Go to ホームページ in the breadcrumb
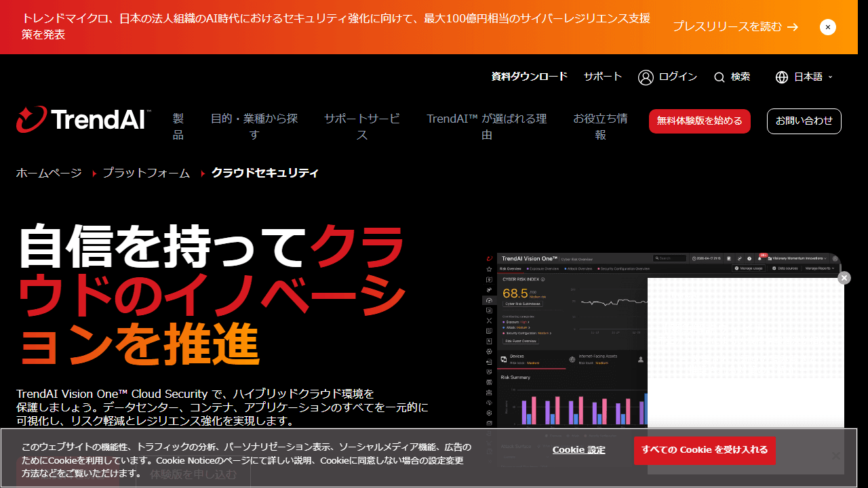 pos(49,173)
